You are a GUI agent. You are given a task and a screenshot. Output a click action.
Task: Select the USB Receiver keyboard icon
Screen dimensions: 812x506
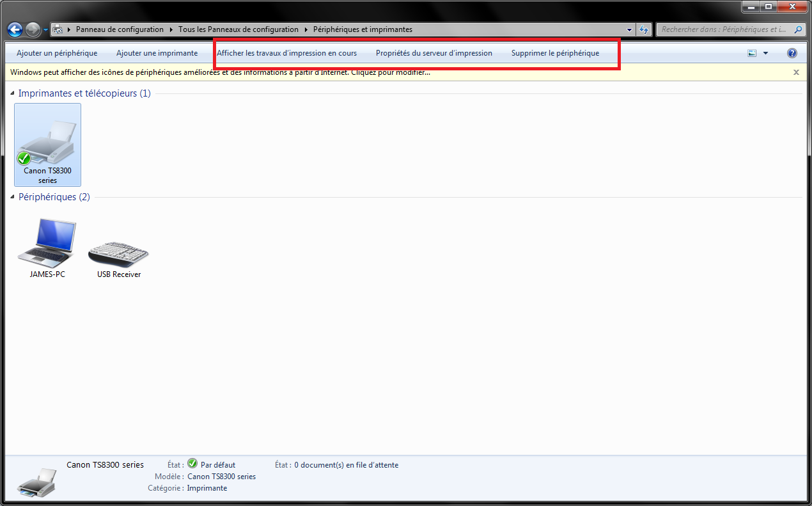118,253
